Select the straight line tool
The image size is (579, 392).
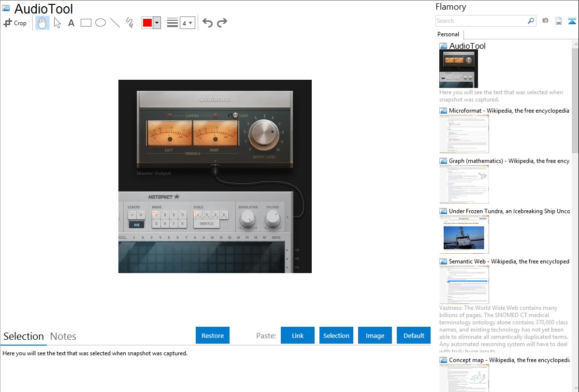(115, 23)
